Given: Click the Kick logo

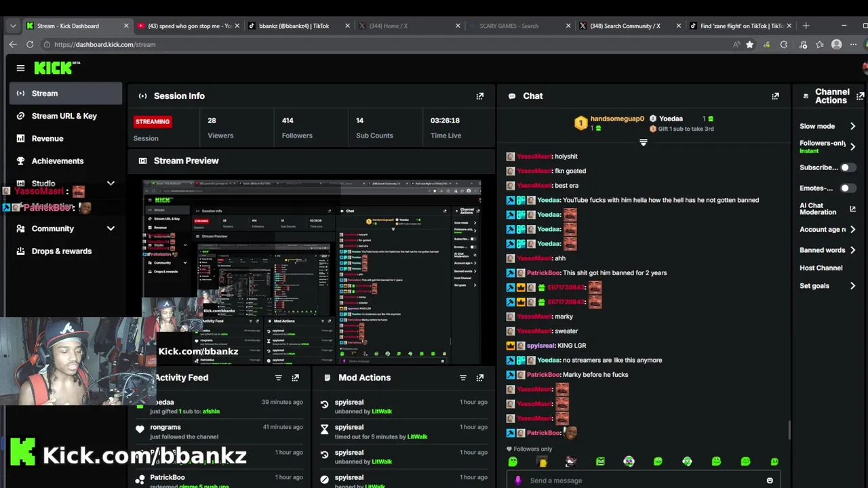Looking at the screenshot, I should [57, 68].
